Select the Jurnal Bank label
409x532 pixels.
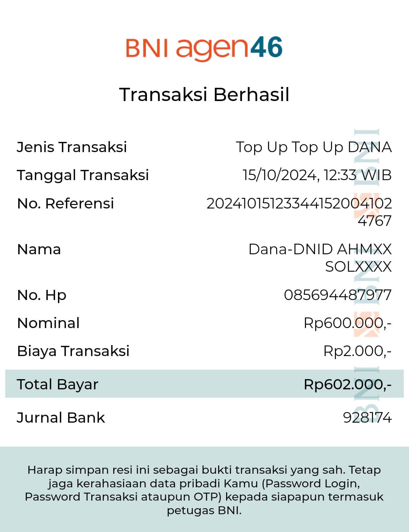pos(61,418)
